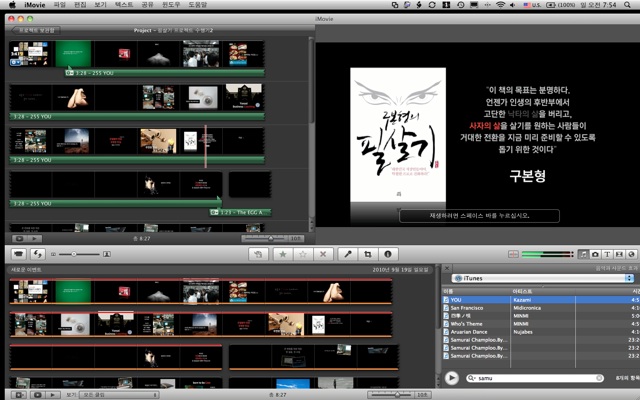Click the volume icon in menu bar
The image size is (640, 400).
click(x=513, y=4)
